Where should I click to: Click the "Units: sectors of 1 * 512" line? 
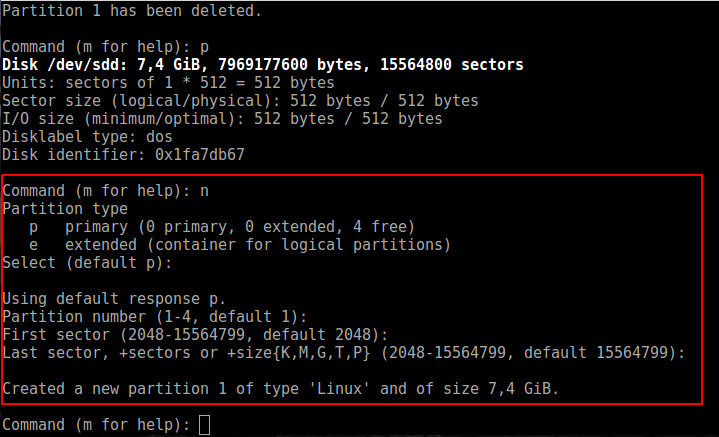[x=168, y=83]
